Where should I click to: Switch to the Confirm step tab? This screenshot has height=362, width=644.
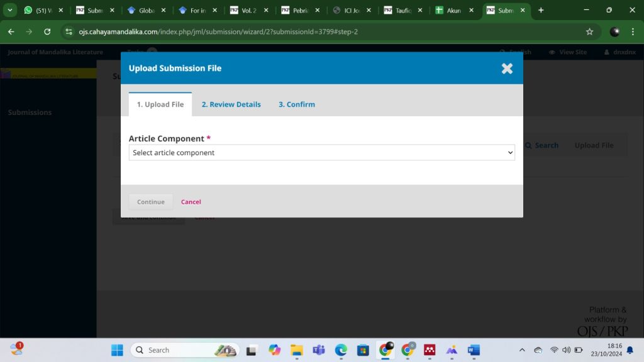point(297,104)
